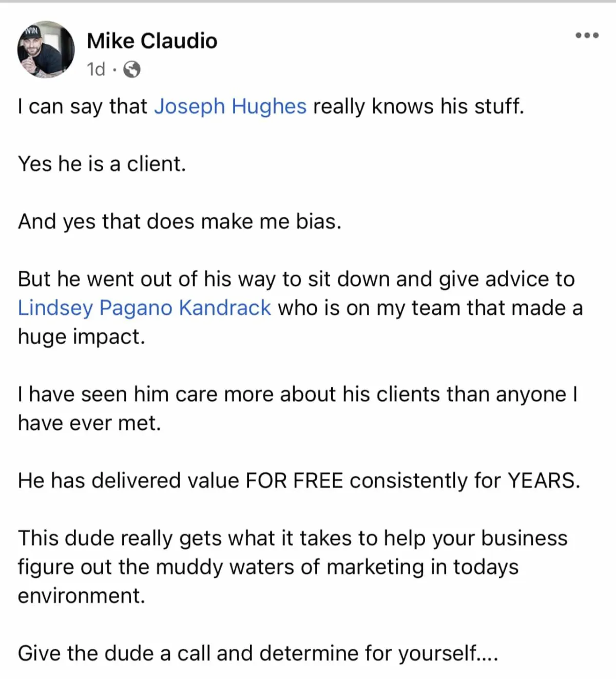Open the post via the 1d timestamp
Image resolution: width=616 pixels, height=679 pixels.
96,69
